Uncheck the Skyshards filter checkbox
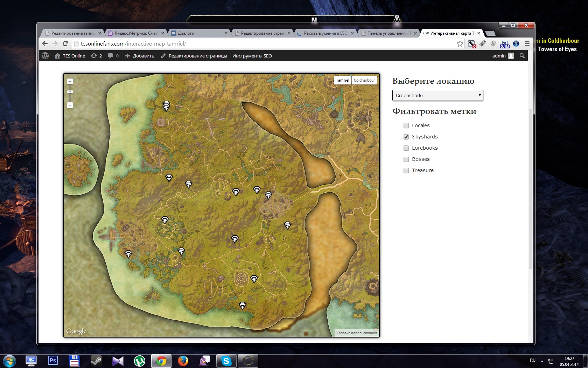The image size is (588, 368). [406, 137]
